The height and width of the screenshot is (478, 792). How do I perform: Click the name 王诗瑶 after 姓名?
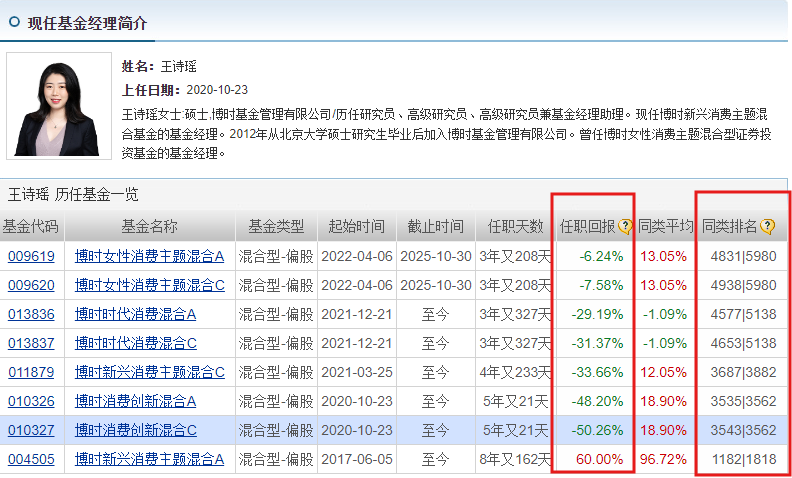178,66
